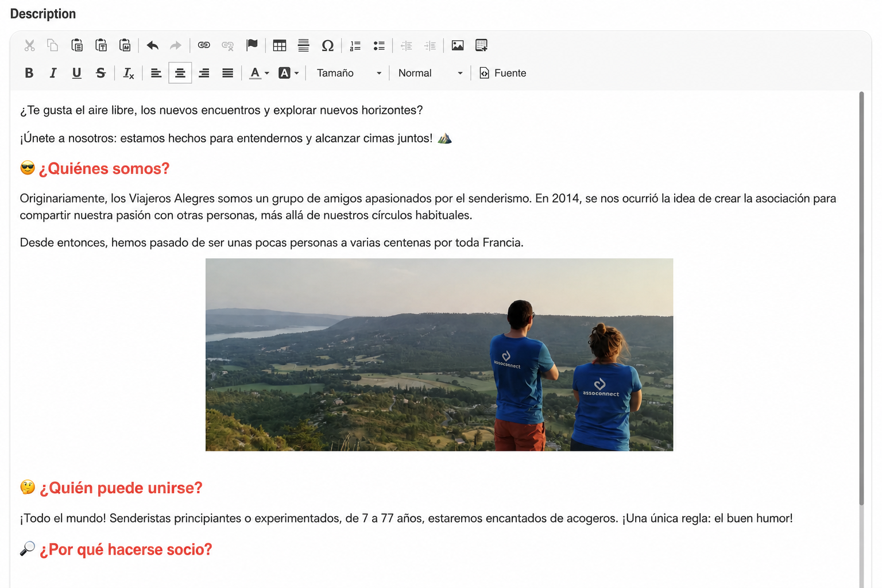Insert a link with the chain icon
The image size is (882, 588).
(204, 45)
